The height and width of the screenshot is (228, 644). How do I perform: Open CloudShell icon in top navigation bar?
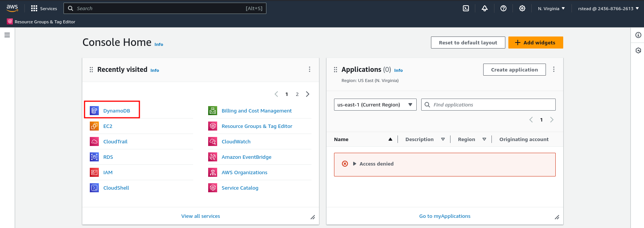pos(466,8)
